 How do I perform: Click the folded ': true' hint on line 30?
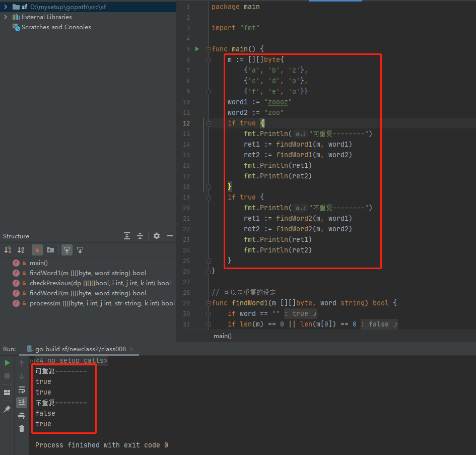pyautogui.click(x=301, y=314)
